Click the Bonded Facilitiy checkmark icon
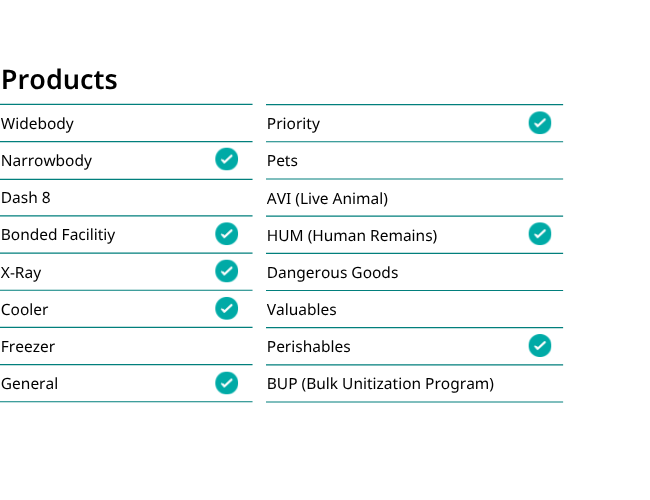 [x=226, y=234]
